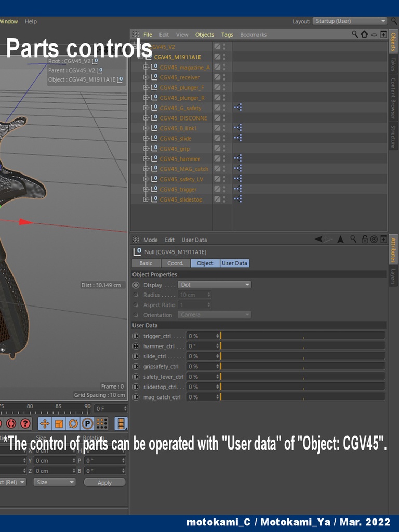Expand the CGV45_slide tree node

(x=145, y=138)
